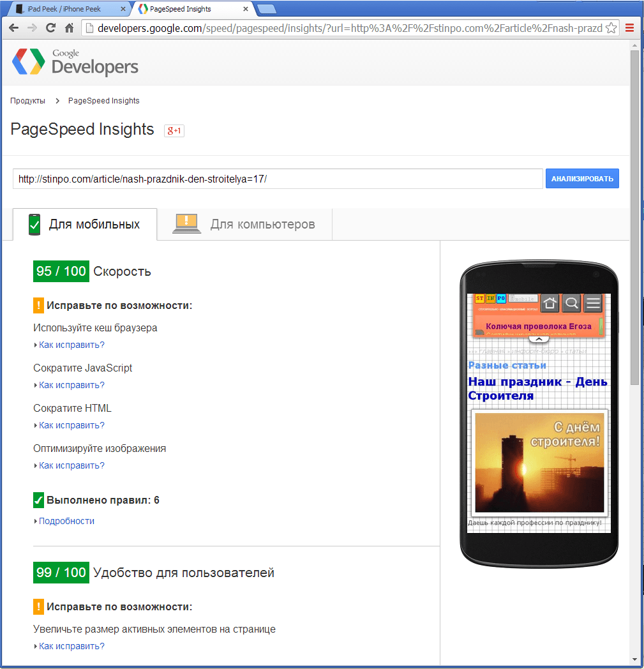
Task: Click the Используйте кеш браузера text
Action: point(95,327)
